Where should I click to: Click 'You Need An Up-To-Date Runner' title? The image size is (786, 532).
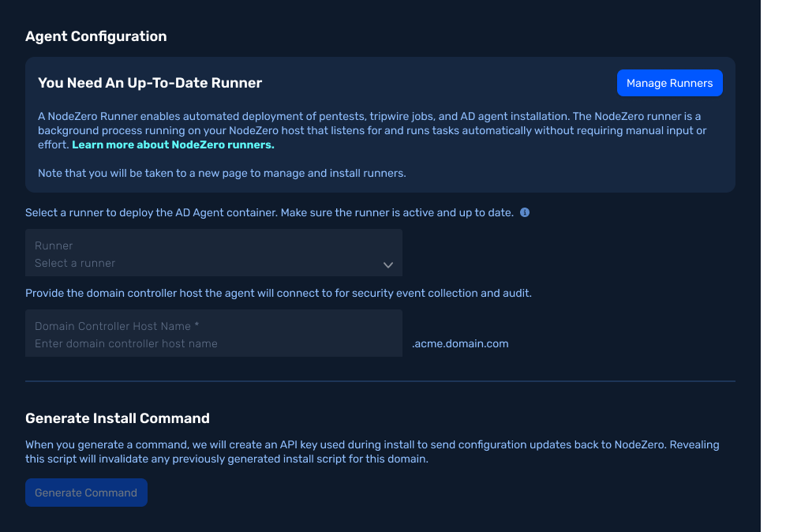[150, 83]
